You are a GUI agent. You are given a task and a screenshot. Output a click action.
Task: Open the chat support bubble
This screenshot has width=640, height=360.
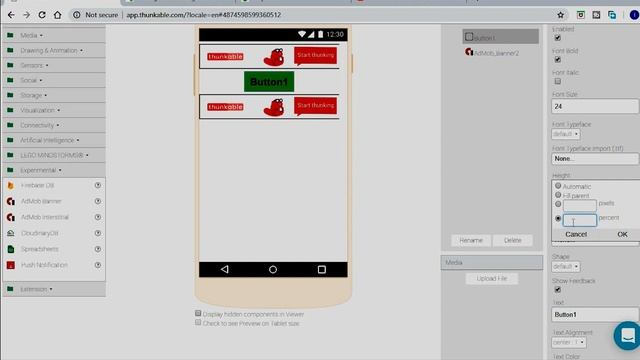tap(627, 336)
